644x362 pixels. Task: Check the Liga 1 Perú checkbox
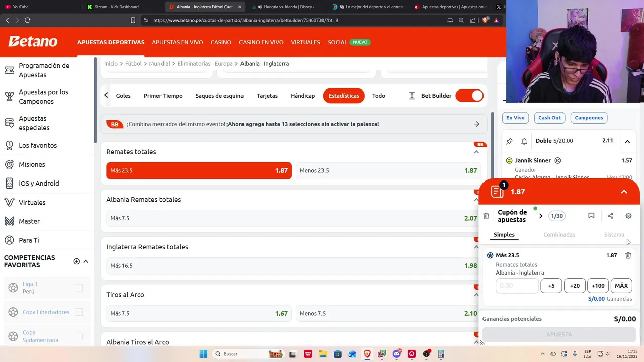[x=78, y=288]
